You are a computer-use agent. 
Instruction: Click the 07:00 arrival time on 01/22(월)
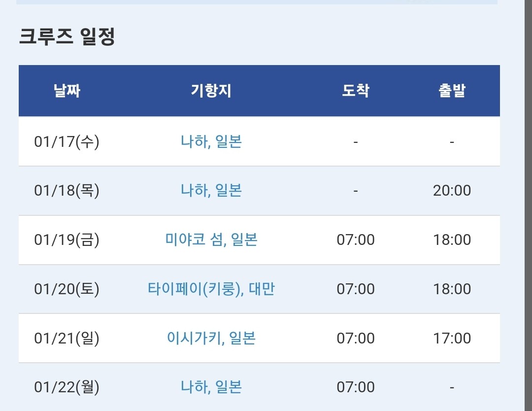356,387
